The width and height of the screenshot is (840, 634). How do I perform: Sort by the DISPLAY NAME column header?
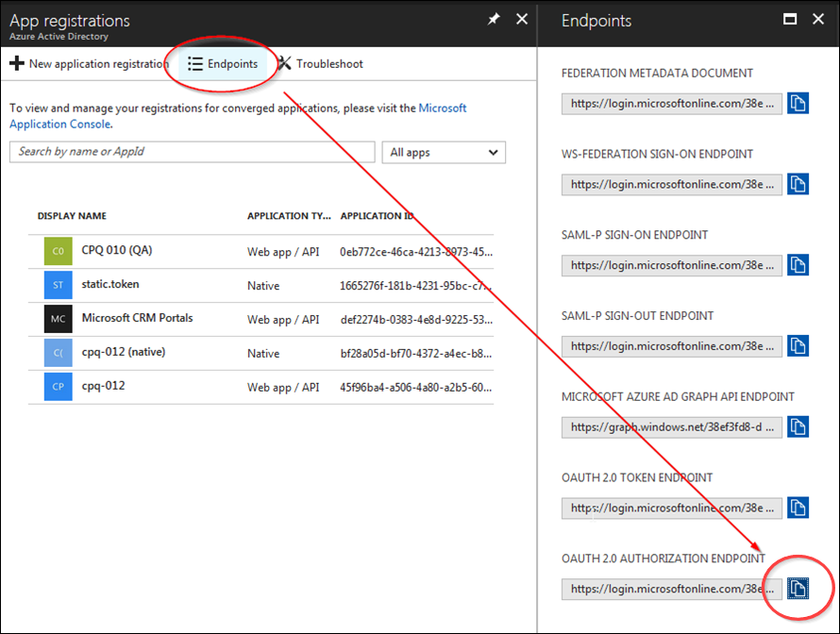71,215
